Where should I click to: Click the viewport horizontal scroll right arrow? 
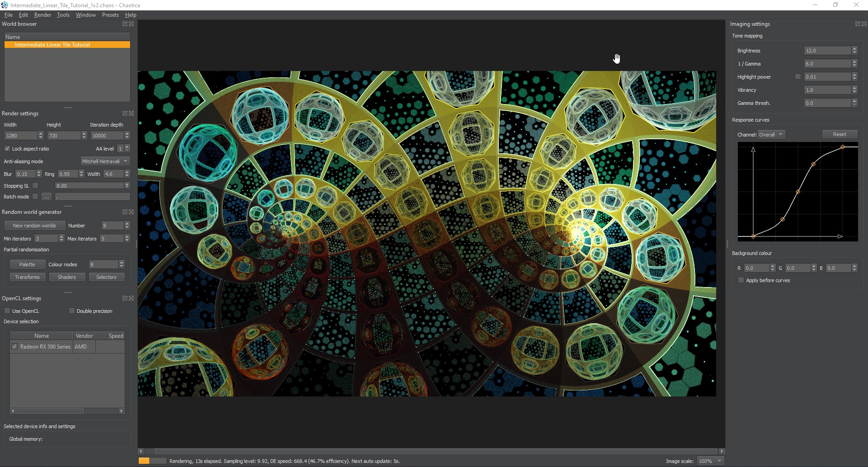click(x=722, y=451)
